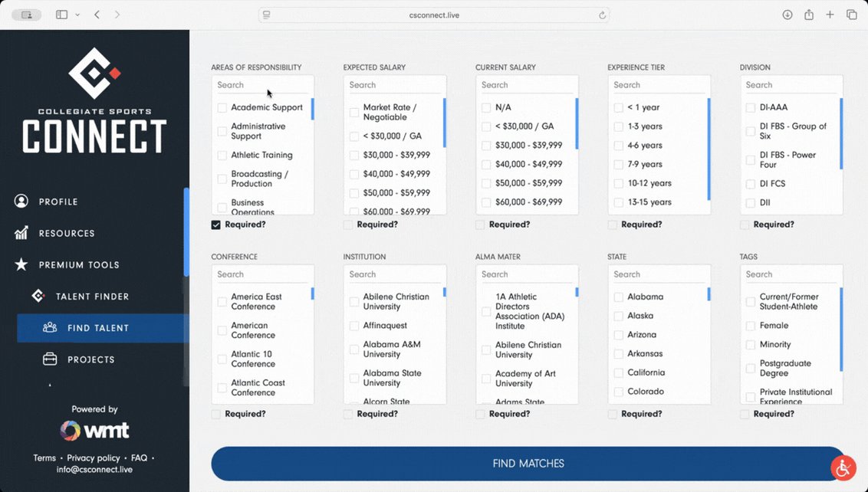Click the Find Talent people icon
868x492 pixels.
click(x=50, y=328)
